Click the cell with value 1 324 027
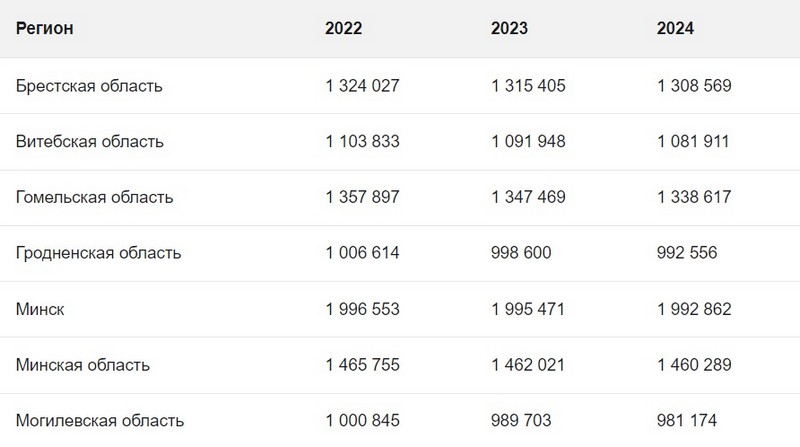This screenshot has height=447, width=800. (x=362, y=86)
